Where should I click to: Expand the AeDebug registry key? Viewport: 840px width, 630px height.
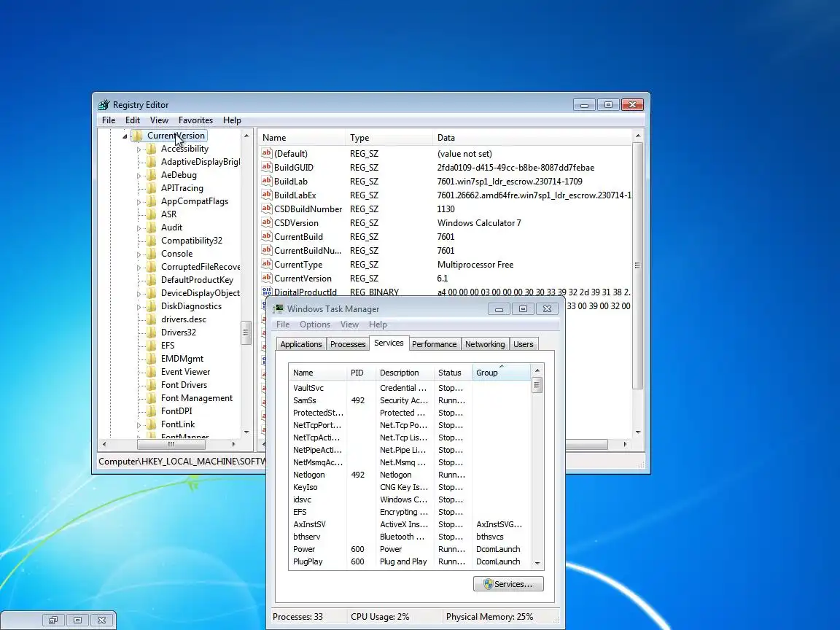[139, 176]
